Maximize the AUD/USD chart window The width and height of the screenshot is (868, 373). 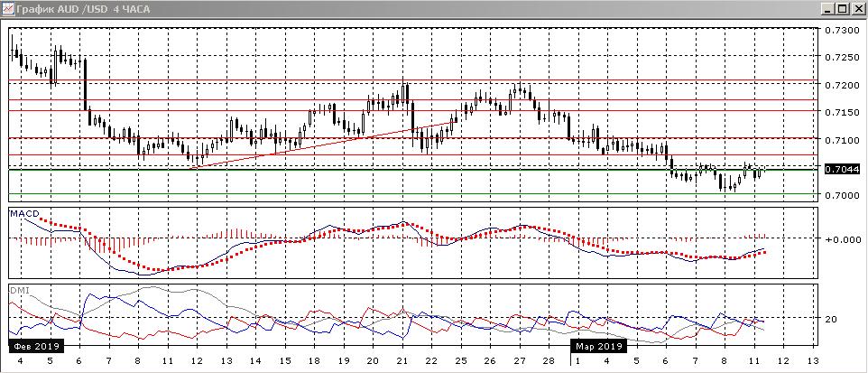(x=844, y=8)
